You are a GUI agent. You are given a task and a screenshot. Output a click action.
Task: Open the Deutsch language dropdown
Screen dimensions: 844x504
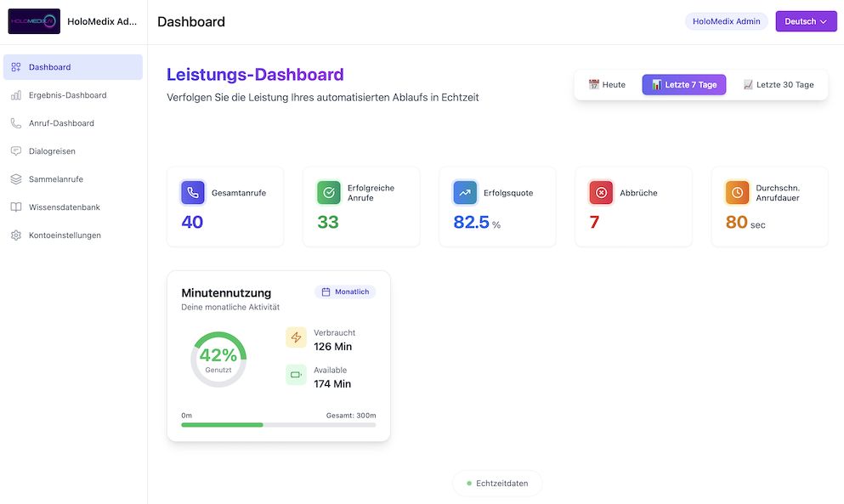point(805,21)
